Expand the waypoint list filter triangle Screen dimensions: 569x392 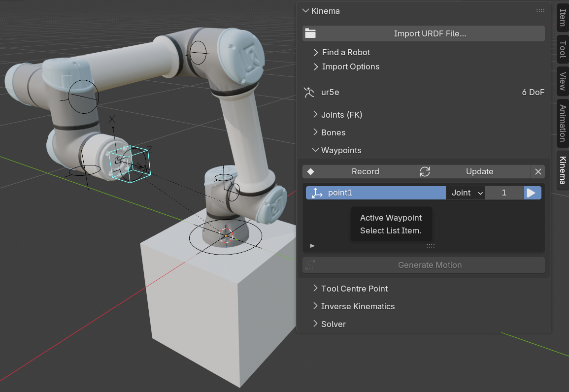312,246
